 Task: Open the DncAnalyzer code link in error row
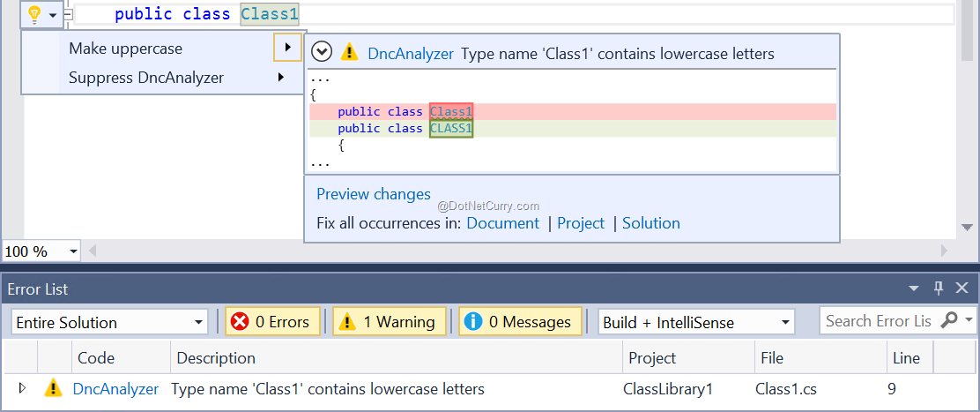115,389
